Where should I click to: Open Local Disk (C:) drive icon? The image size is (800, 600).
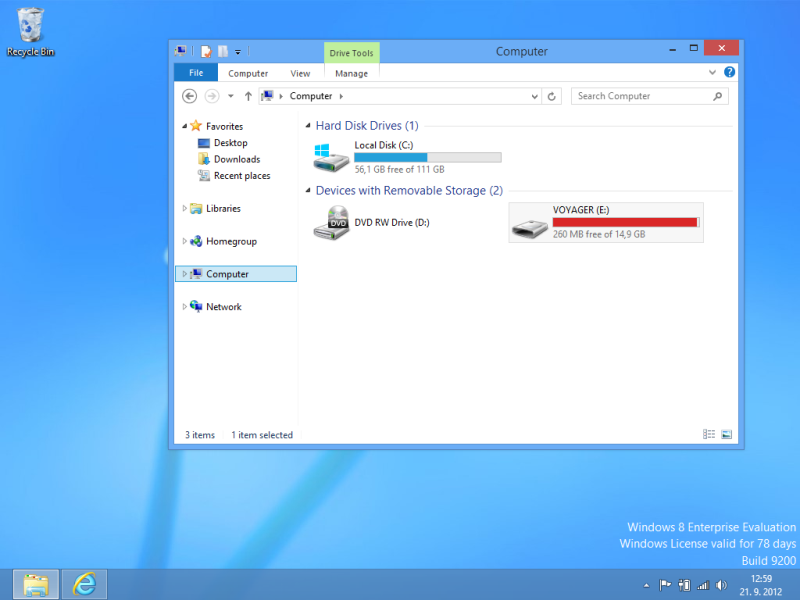(x=330, y=157)
